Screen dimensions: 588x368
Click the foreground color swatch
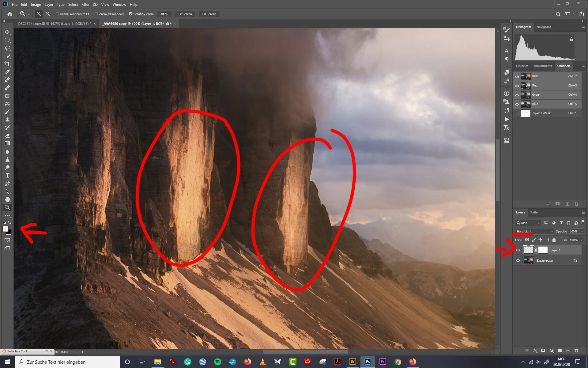pyautogui.click(x=6, y=229)
